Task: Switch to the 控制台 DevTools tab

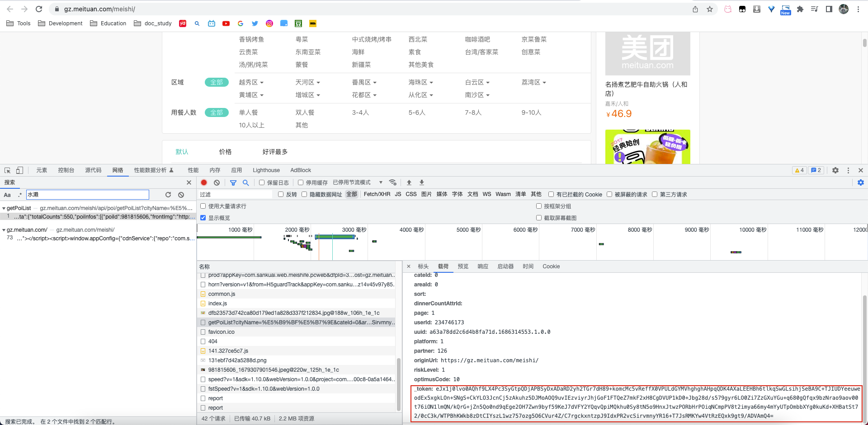Action: pyautogui.click(x=66, y=170)
